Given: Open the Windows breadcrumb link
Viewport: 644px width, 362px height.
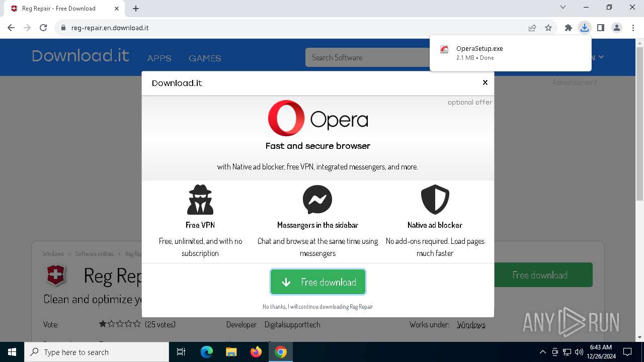Looking at the screenshot, I should click(x=53, y=254).
